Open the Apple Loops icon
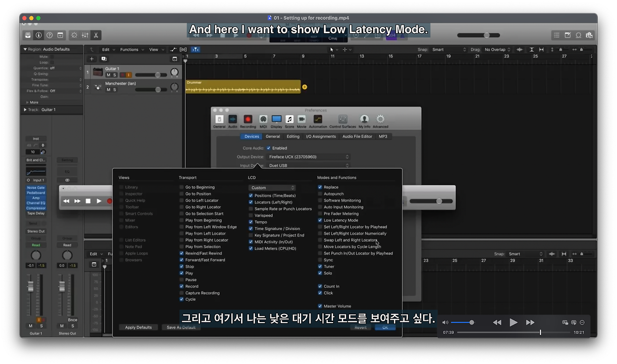 (578, 35)
